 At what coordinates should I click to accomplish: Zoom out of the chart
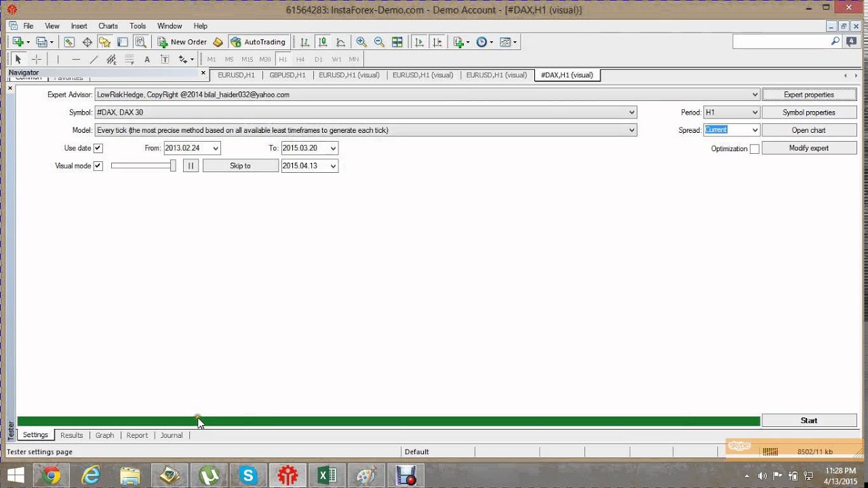click(379, 42)
